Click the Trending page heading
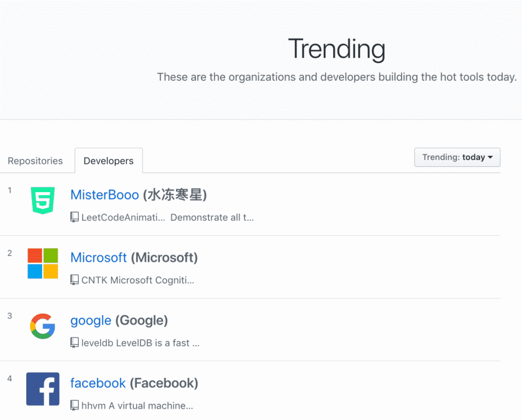 click(x=336, y=49)
